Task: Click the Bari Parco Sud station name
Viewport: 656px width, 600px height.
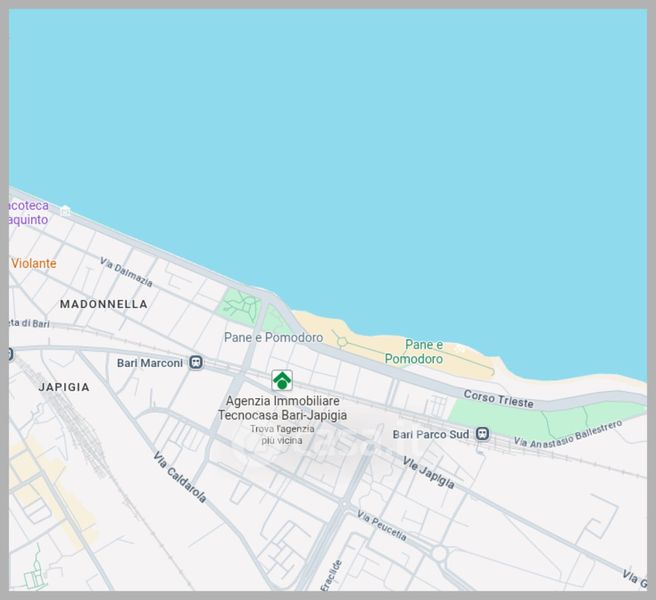Action: point(430,434)
